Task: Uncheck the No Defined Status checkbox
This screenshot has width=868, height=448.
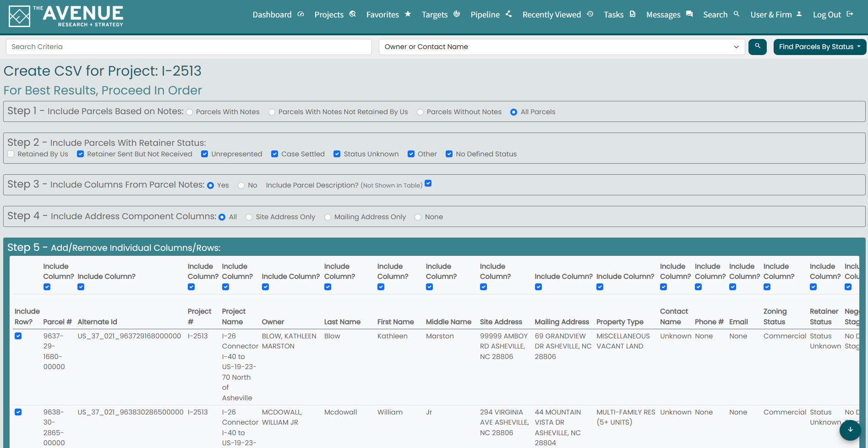Action: pyautogui.click(x=449, y=154)
